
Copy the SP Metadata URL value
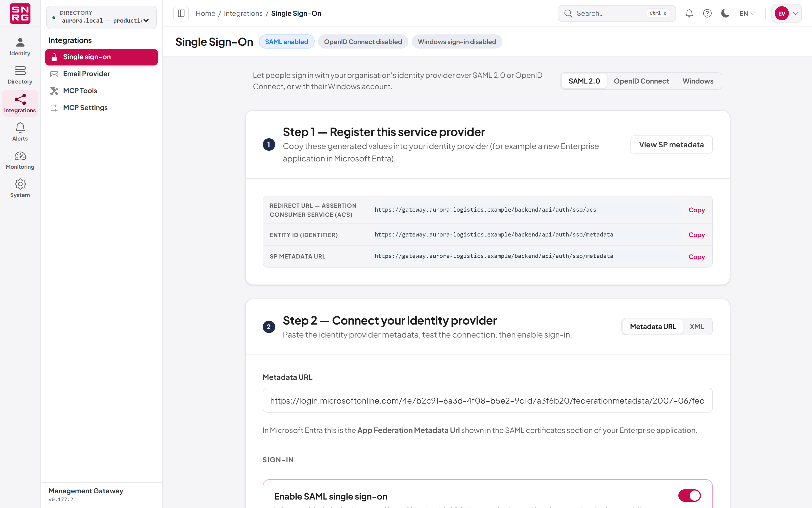tap(697, 257)
